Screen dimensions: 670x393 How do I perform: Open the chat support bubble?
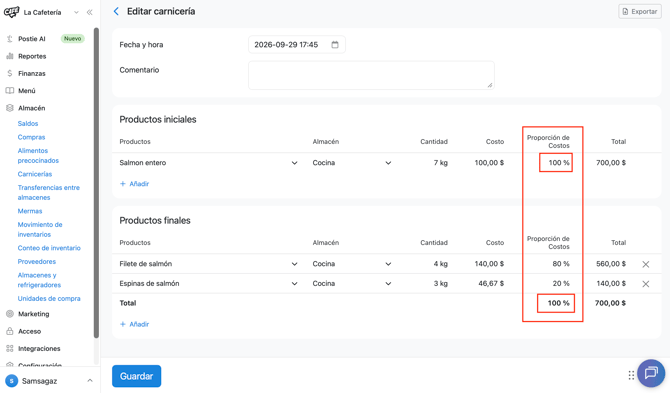point(651,373)
